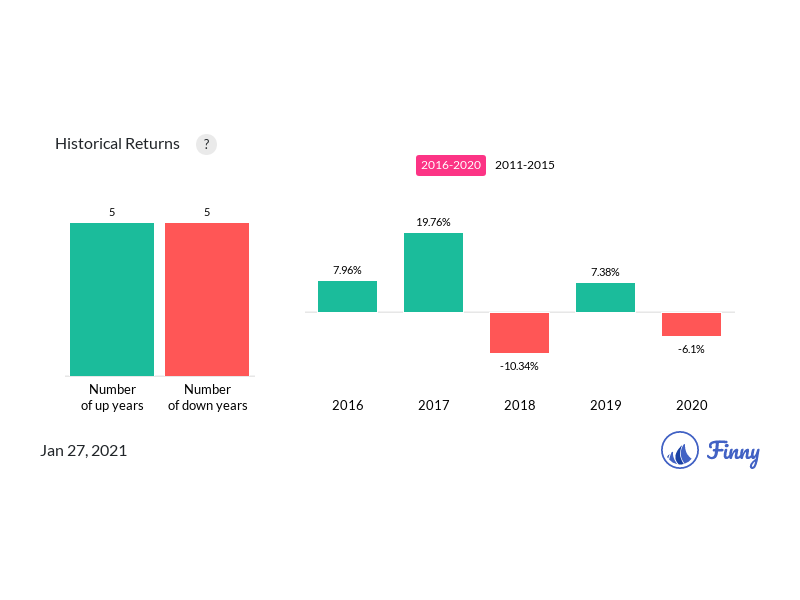Click the 2018 negative return bar

pos(519,333)
